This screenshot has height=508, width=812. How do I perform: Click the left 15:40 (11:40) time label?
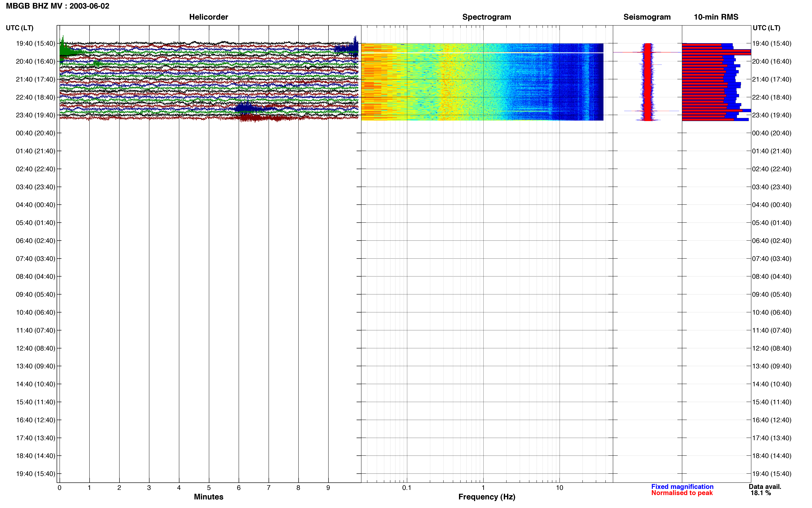pyautogui.click(x=36, y=402)
